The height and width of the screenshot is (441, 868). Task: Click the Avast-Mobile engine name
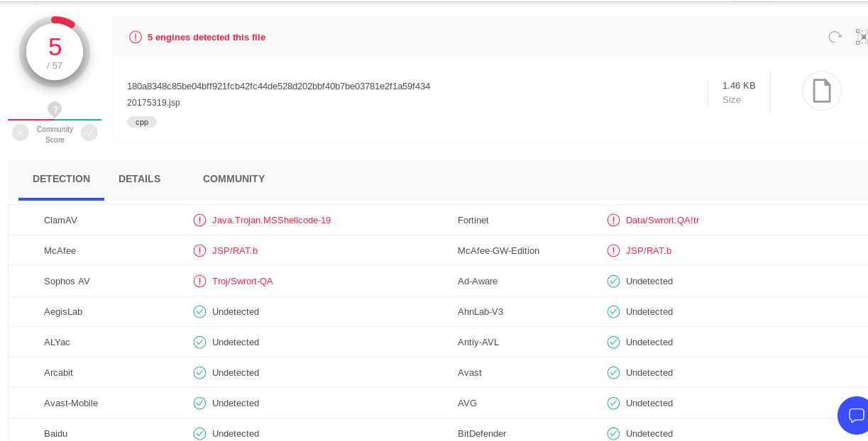click(71, 403)
